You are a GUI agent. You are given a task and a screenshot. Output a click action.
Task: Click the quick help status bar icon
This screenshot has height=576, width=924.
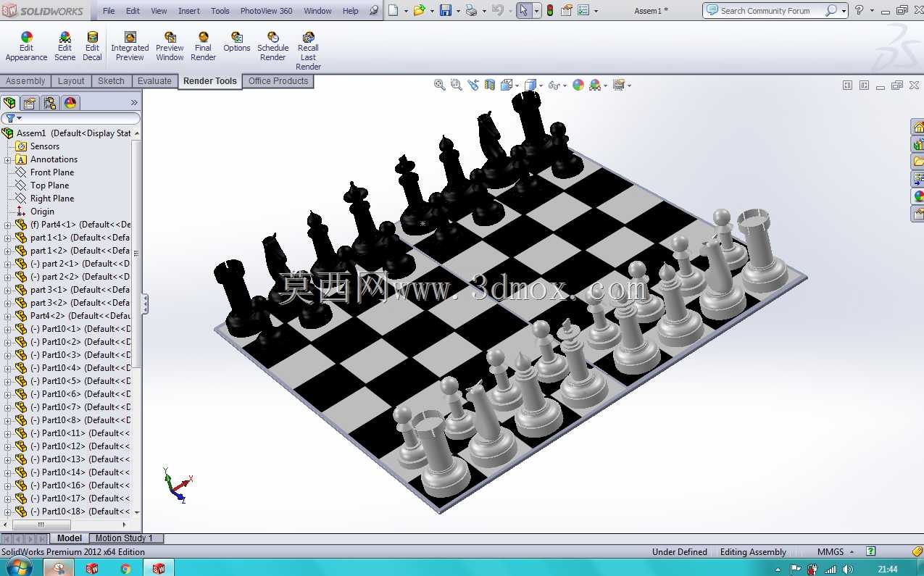click(x=871, y=551)
